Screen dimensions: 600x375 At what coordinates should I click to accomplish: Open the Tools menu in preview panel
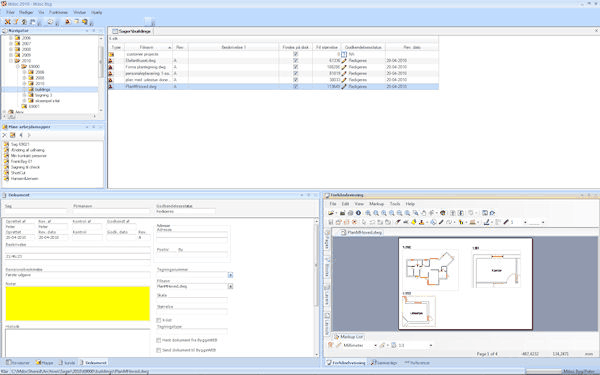pyautogui.click(x=395, y=204)
